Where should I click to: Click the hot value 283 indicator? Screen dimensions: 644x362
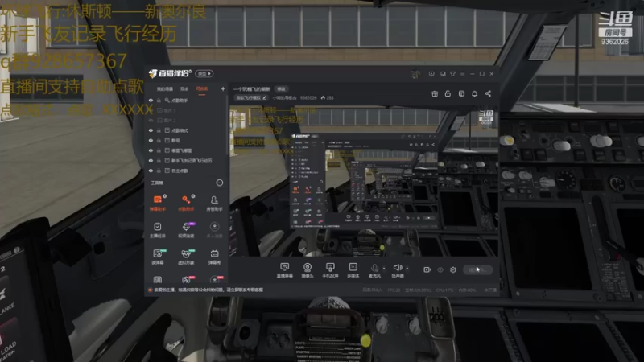tap(328, 97)
